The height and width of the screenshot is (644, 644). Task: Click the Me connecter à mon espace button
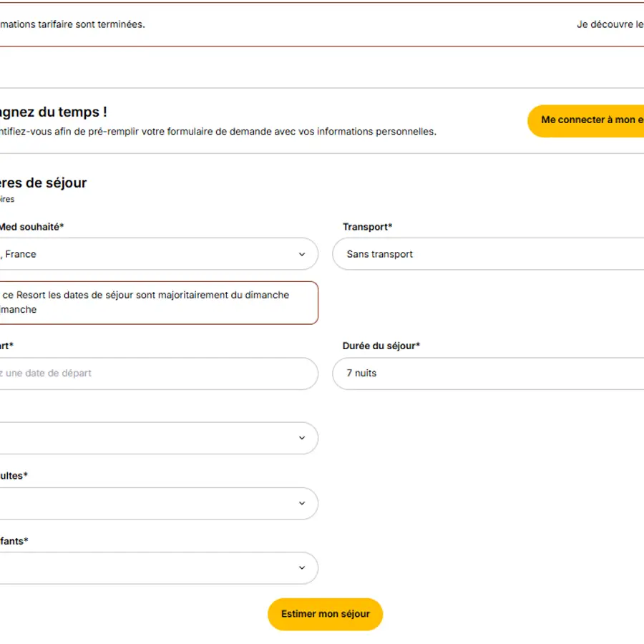coord(590,120)
